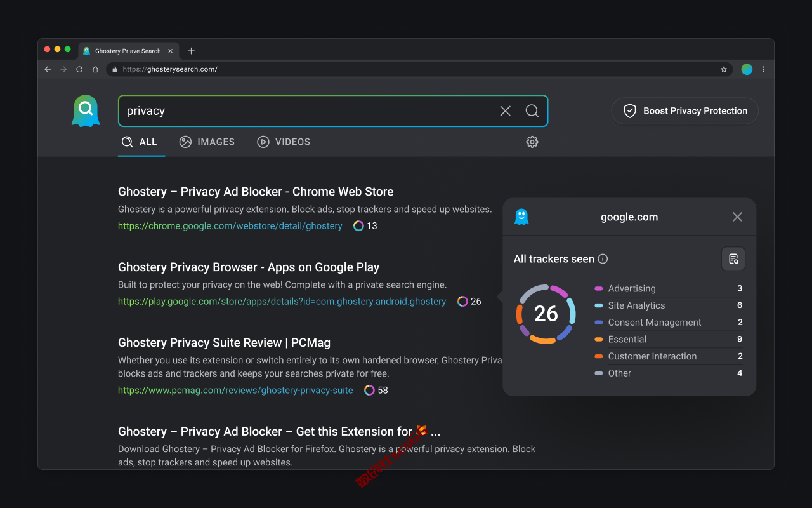Click the tracker donut chart showing 26

546,314
